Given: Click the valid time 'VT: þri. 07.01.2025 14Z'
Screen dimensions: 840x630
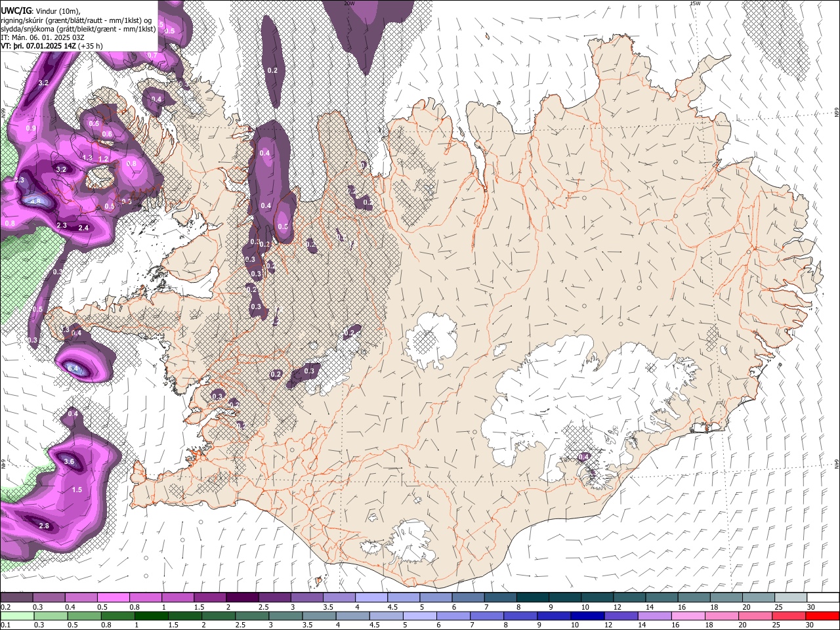Looking at the screenshot, I should 38,46.
